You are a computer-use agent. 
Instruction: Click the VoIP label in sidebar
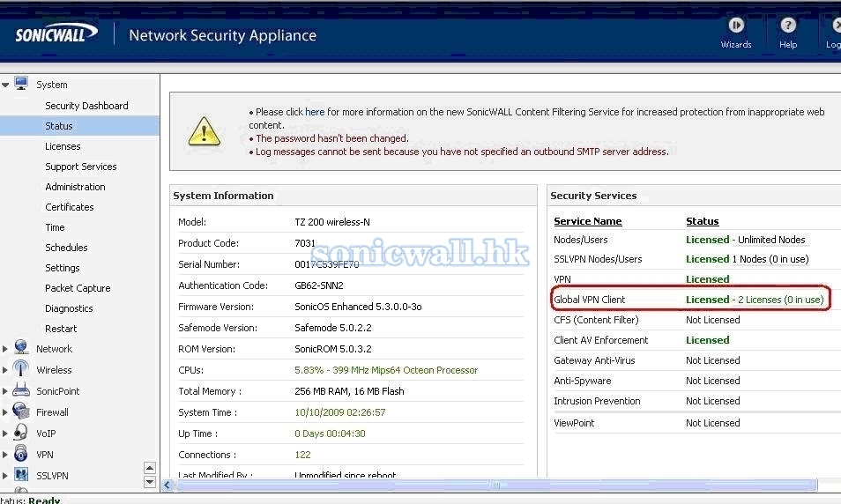tap(46, 434)
